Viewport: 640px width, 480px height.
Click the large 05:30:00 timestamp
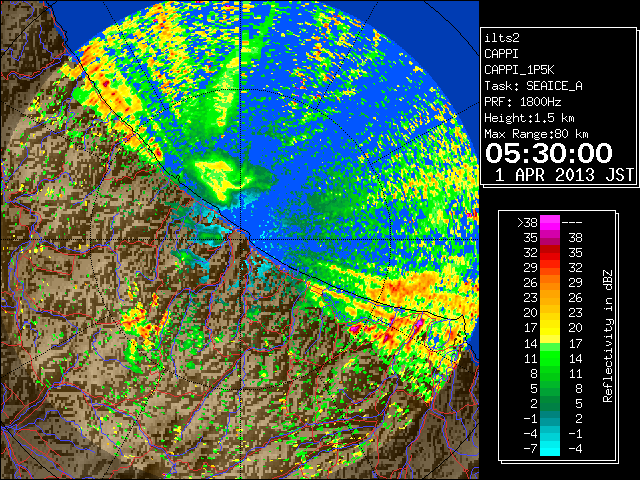549,153
